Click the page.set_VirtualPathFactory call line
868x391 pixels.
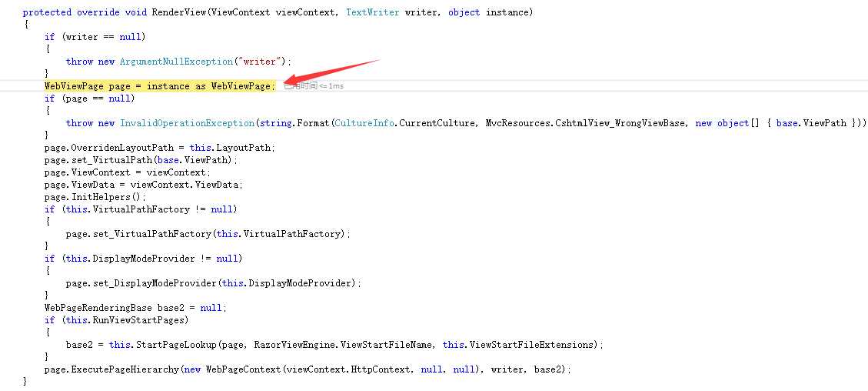[x=208, y=234]
